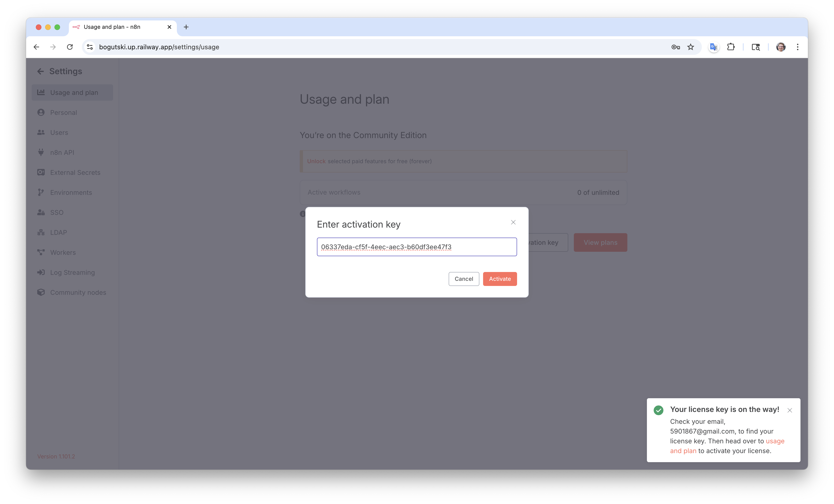Dismiss the license key notification toast
Image resolution: width=834 pixels, height=504 pixels.
790,410
